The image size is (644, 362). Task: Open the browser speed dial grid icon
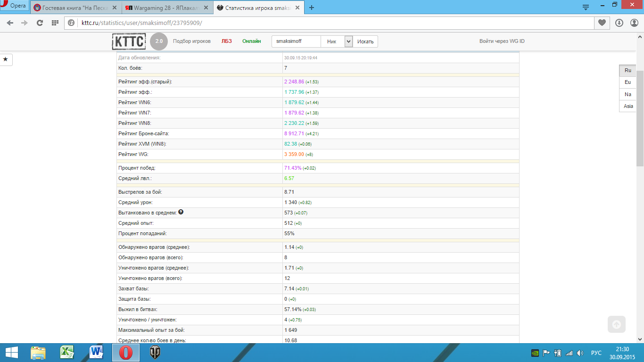tap(55, 23)
